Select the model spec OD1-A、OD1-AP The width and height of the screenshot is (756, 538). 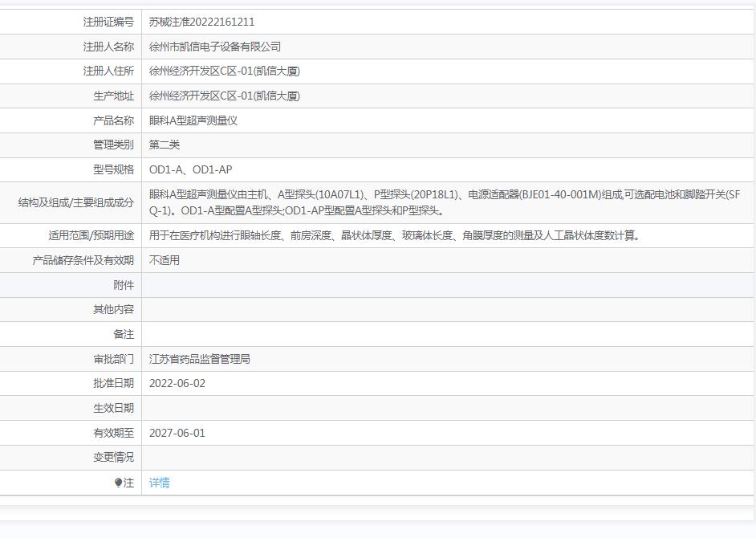190,170
